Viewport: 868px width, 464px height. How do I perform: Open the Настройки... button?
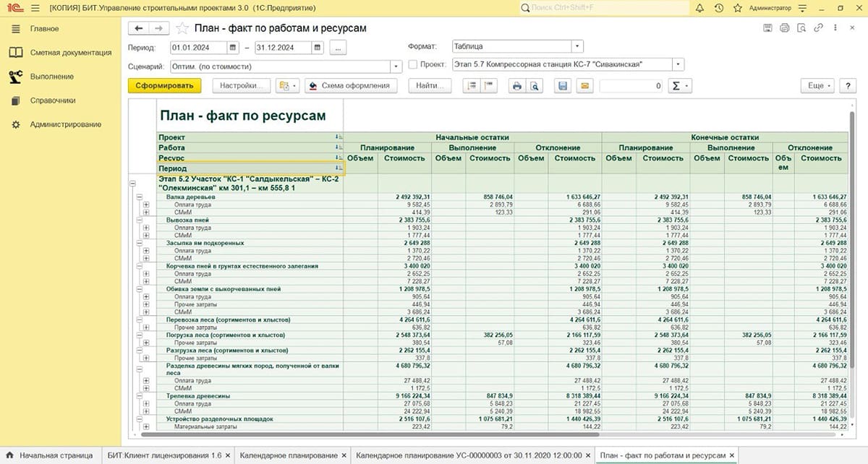(x=241, y=85)
